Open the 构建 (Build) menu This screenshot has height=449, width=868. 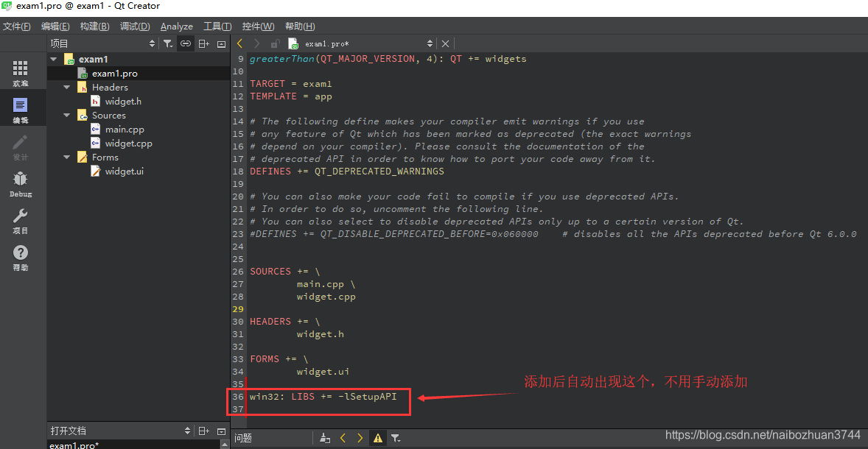94,26
